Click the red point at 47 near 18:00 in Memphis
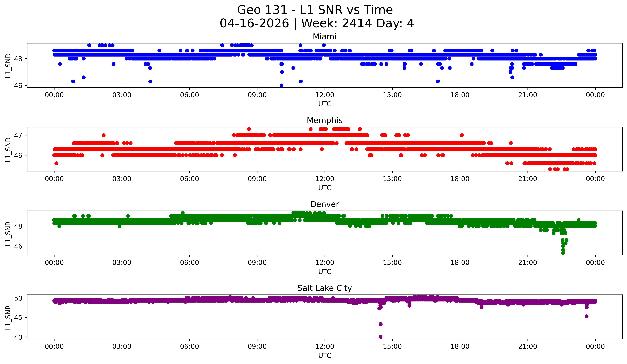 pyautogui.click(x=462, y=135)
